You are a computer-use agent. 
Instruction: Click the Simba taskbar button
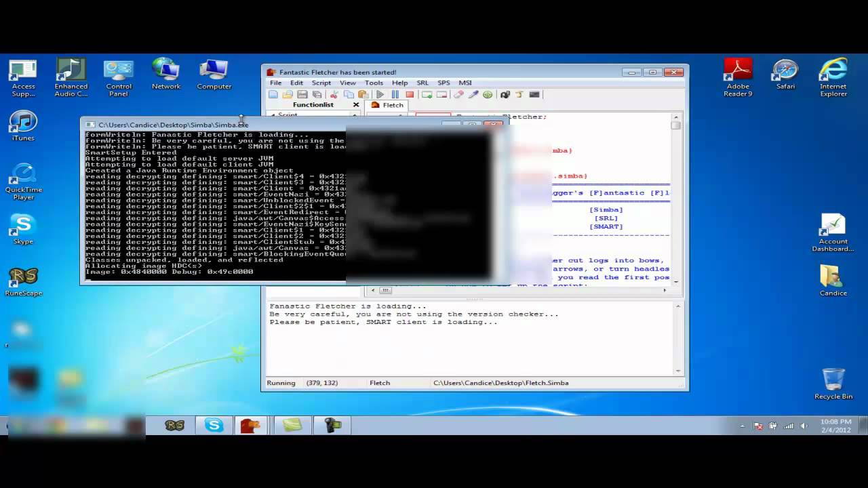(x=250, y=426)
